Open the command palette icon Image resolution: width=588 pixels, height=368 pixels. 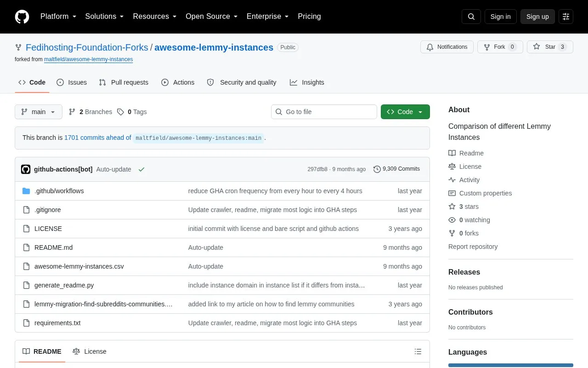(x=566, y=17)
